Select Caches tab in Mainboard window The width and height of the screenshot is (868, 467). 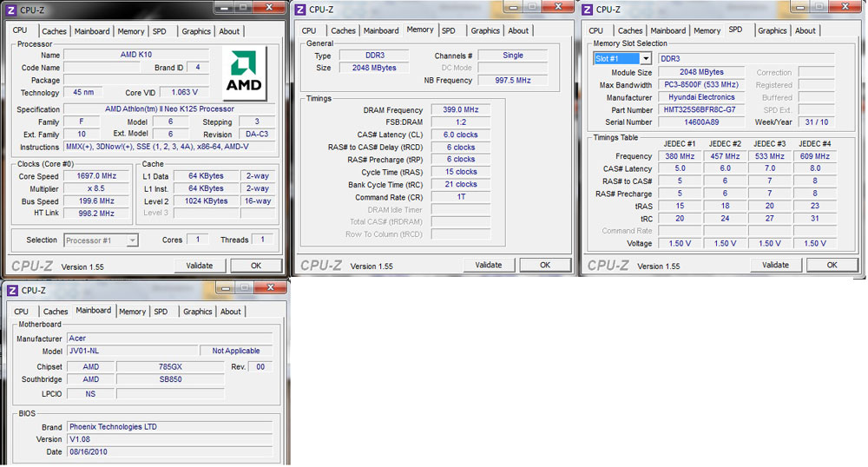coord(56,312)
